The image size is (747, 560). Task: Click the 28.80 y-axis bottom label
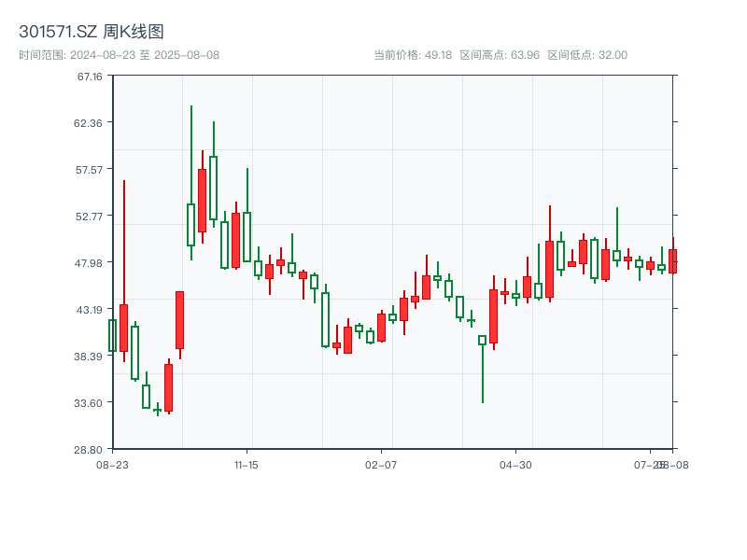pyautogui.click(x=90, y=450)
